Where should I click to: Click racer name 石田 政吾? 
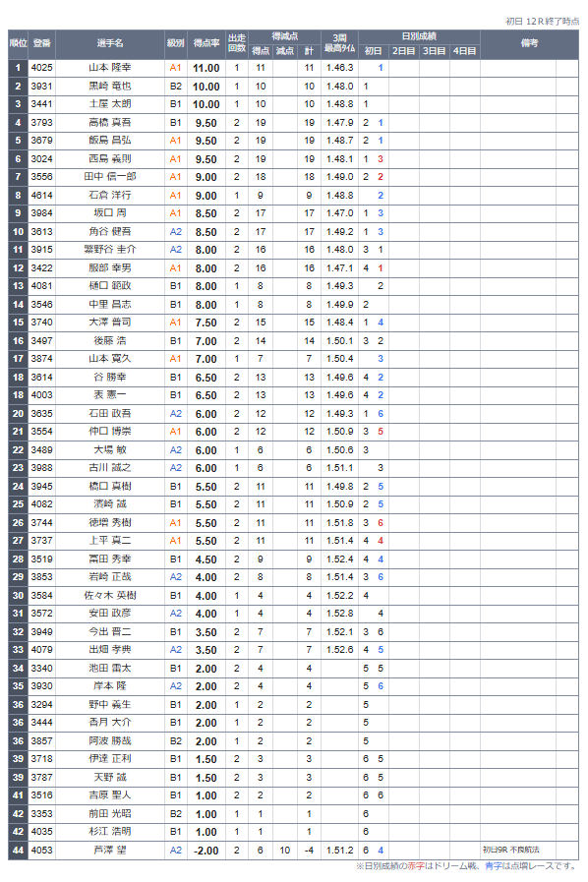click(x=110, y=413)
